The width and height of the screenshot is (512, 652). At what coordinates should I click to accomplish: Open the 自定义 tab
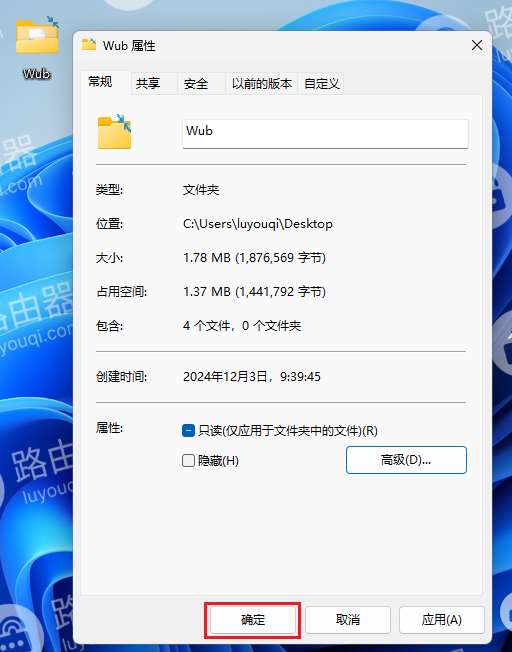click(322, 84)
